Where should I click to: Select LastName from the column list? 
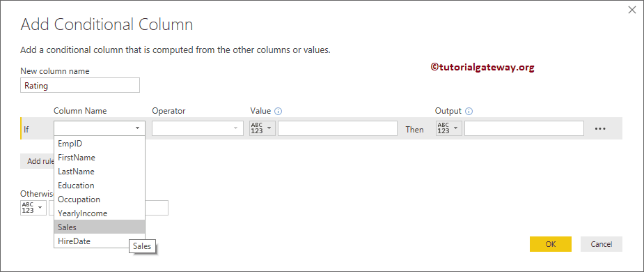[x=100, y=172]
